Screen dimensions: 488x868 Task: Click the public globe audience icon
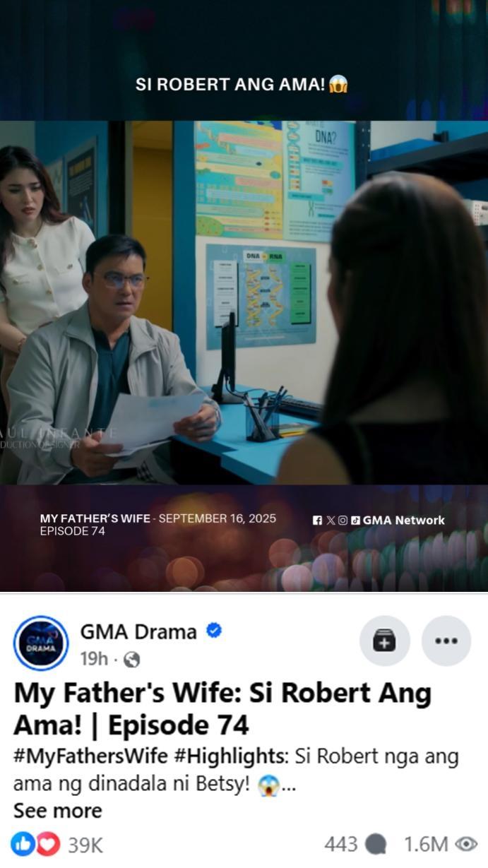(131, 660)
